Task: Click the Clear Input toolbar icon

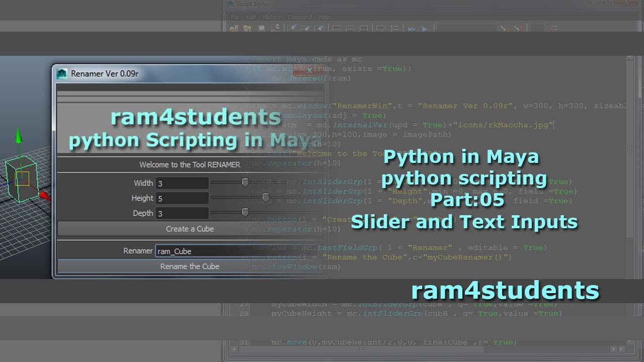Action: pos(306,29)
